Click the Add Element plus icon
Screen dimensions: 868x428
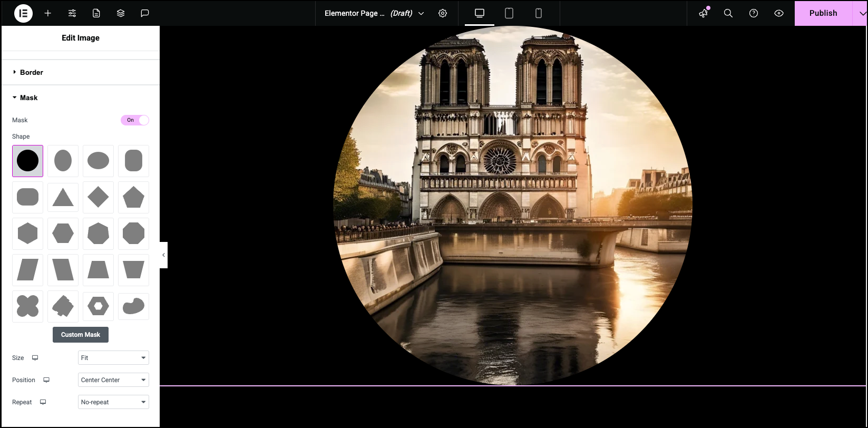48,13
